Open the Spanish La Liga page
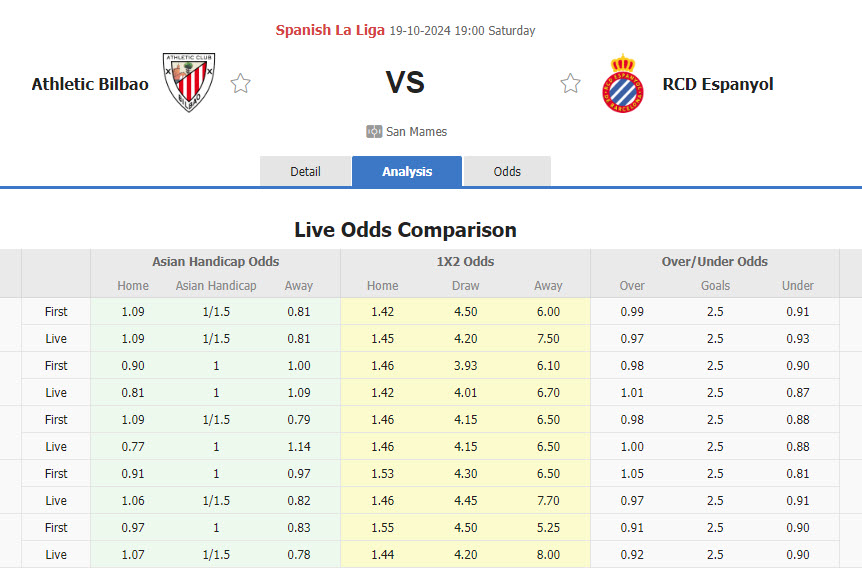The height and width of the screenshot is (584, 862). (330, 30)
